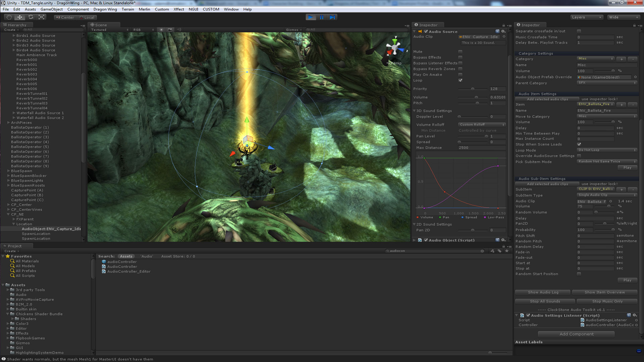Click Audio Clip object picker circle
The image size is (644, 362).
pos(504,37)
